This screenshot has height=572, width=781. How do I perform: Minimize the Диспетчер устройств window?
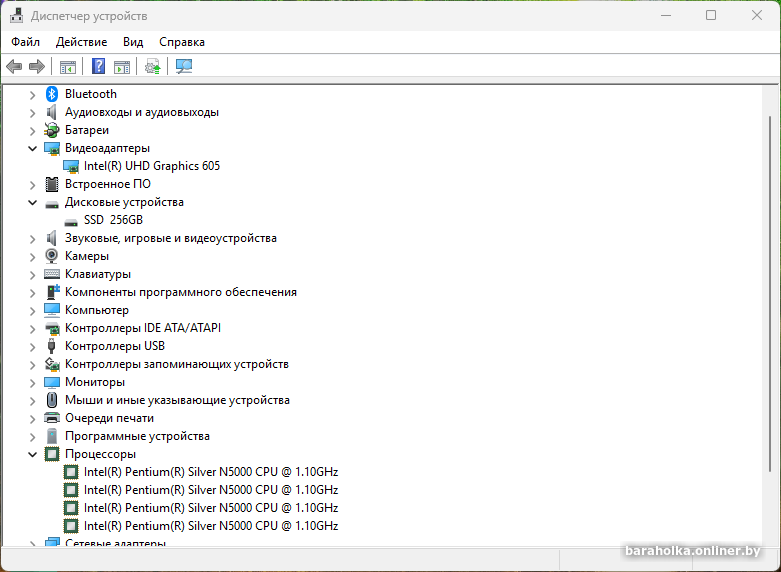coord(666,15)
